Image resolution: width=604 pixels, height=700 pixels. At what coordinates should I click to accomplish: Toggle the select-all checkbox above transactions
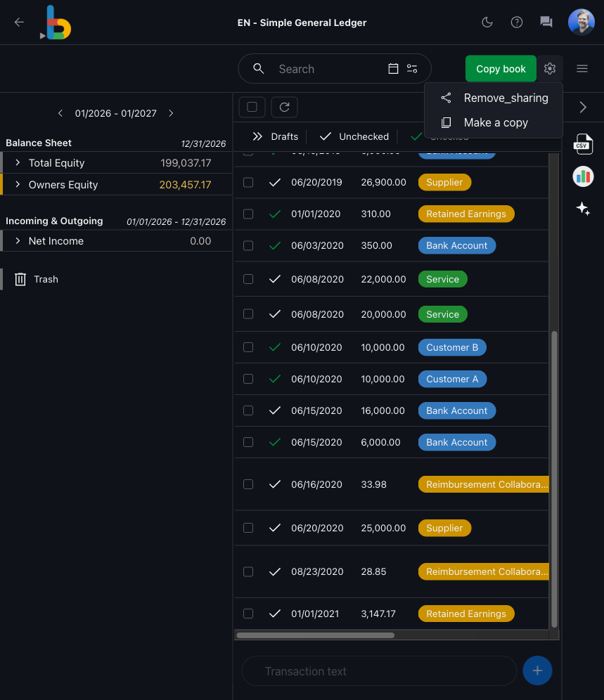click(252, 107)
